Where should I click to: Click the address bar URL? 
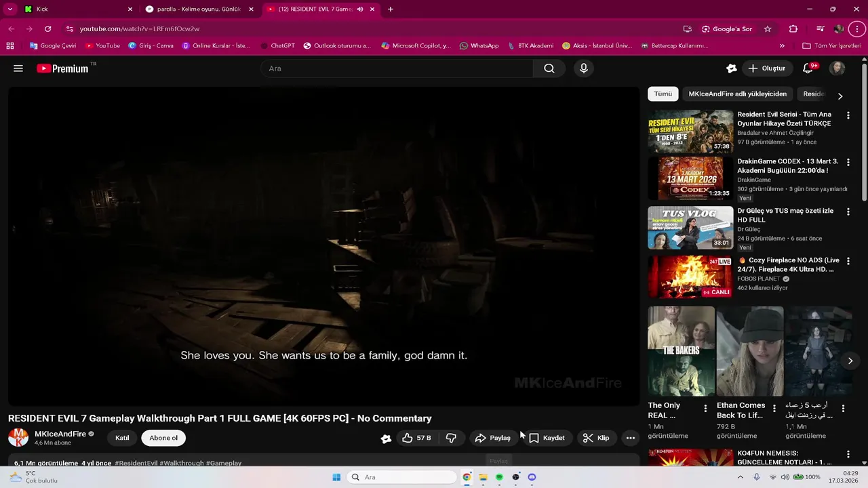point(140,29)
